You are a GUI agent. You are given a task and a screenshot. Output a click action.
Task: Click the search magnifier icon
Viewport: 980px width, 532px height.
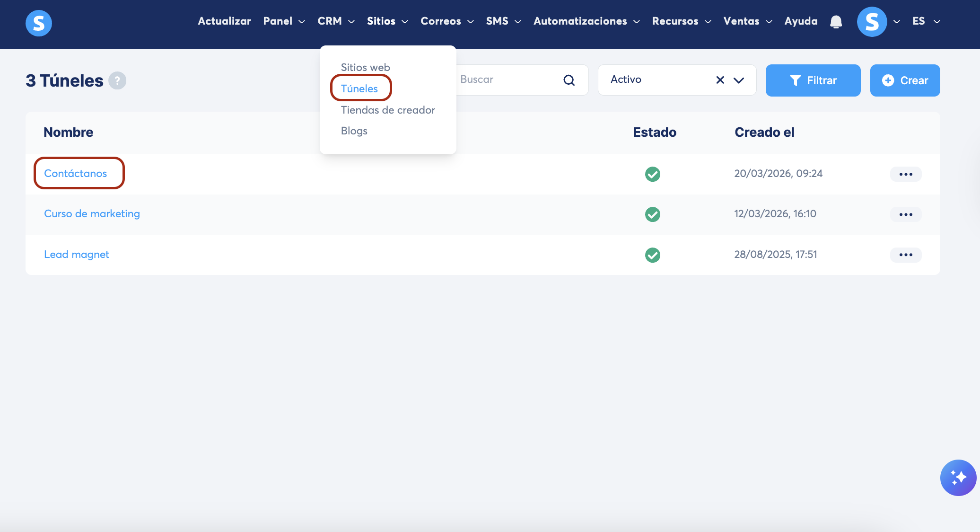[569, 80]
